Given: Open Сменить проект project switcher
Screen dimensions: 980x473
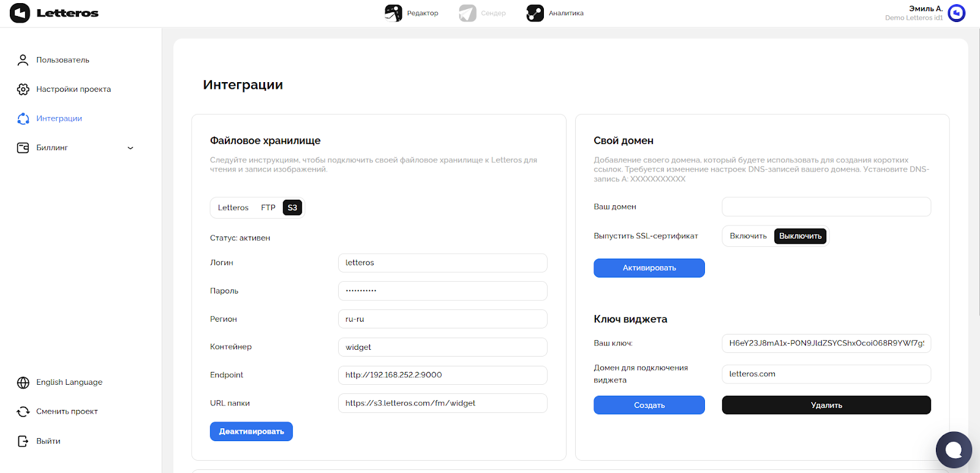Looking at the screenshot, I should pos(67,412).
